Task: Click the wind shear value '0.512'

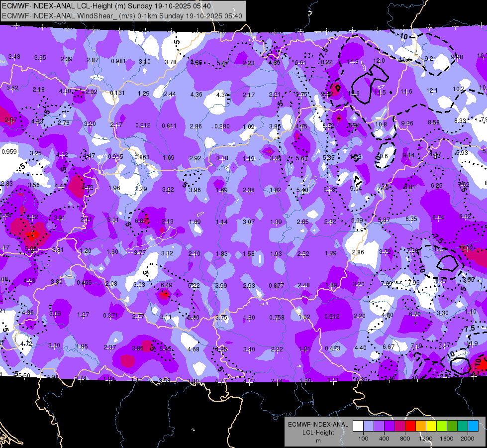Action: [x=332, y=317]
